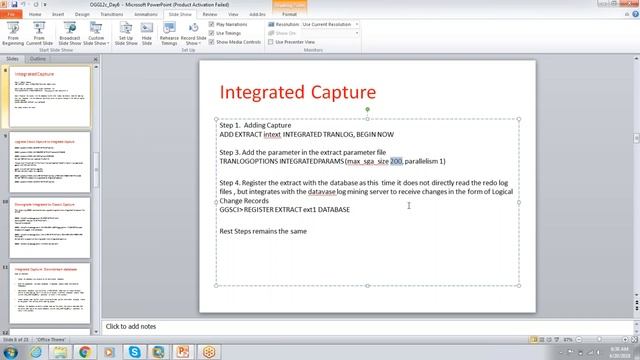Click the 'GGSCI> REGISTER EXTRACT ext1 DATABASE' line
Screen dimensions: 640x360
pyautogui.click(x=284, y=209)
